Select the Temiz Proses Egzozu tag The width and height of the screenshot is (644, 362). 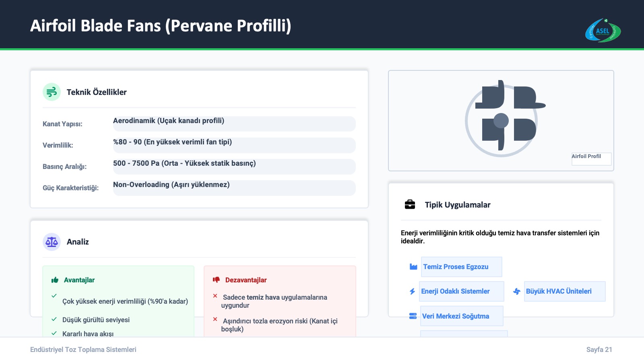461,267
